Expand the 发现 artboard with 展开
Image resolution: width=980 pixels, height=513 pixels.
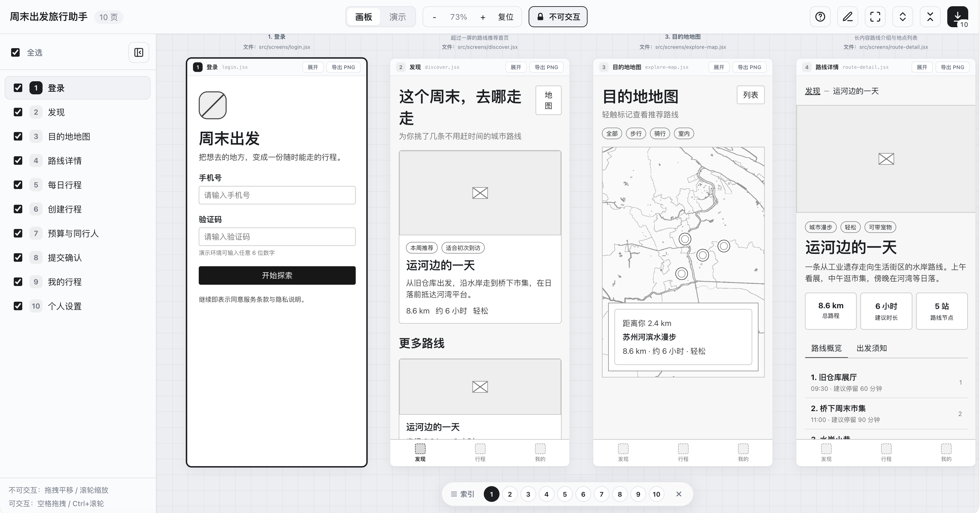coord(516,67)
